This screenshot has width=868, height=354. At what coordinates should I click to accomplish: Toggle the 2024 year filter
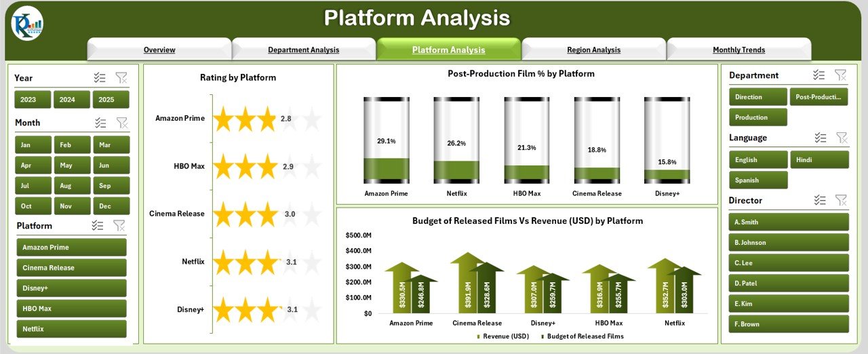(x=72, y=100)
